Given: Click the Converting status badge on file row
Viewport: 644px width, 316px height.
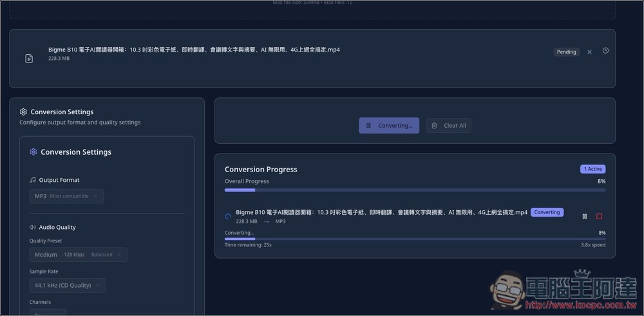Looking at the screenshot, I should click(547, 212).
